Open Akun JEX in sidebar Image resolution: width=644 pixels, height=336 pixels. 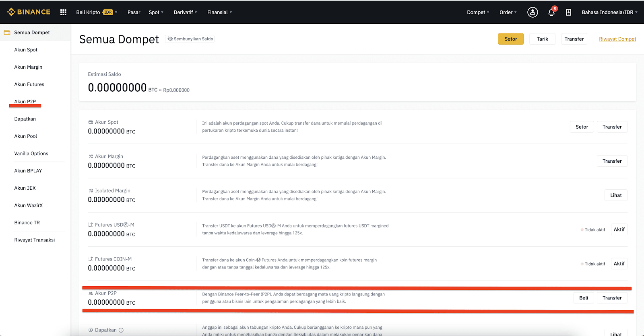pos(25,188)
